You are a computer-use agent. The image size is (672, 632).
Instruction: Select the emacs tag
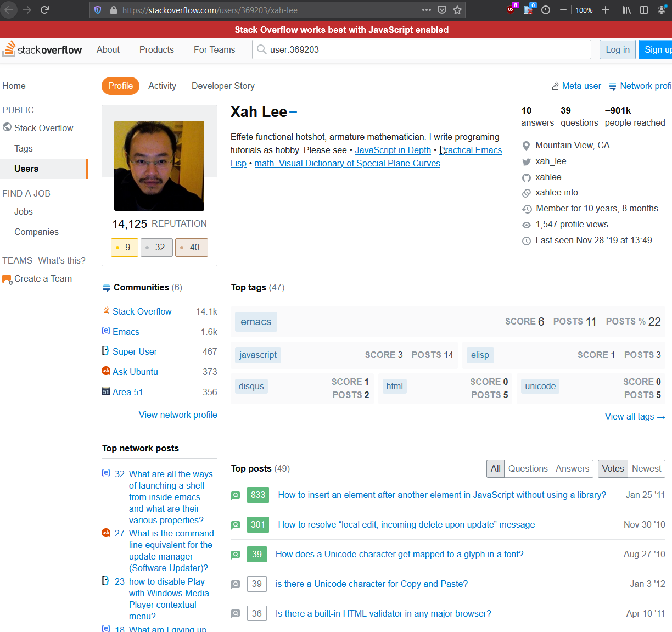256,322
